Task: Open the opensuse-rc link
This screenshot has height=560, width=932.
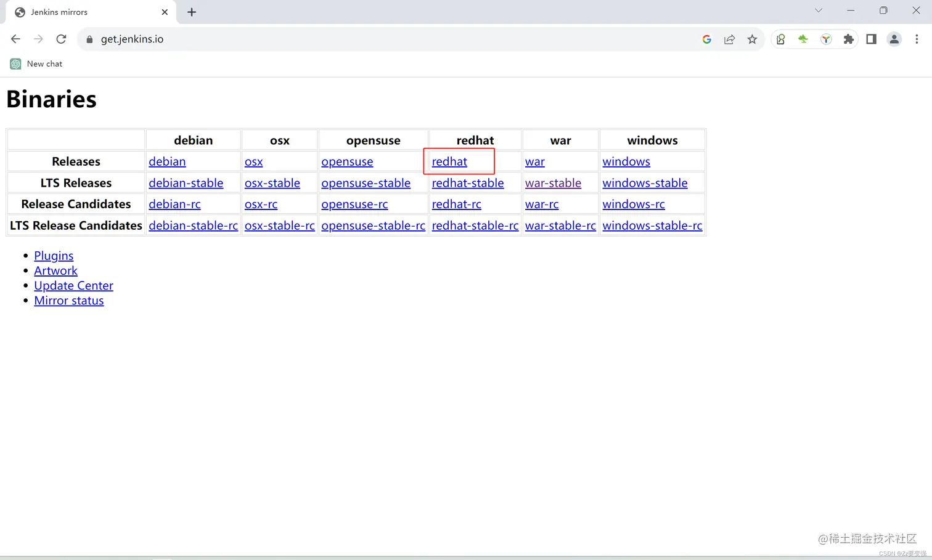Action: coord(354,204)
